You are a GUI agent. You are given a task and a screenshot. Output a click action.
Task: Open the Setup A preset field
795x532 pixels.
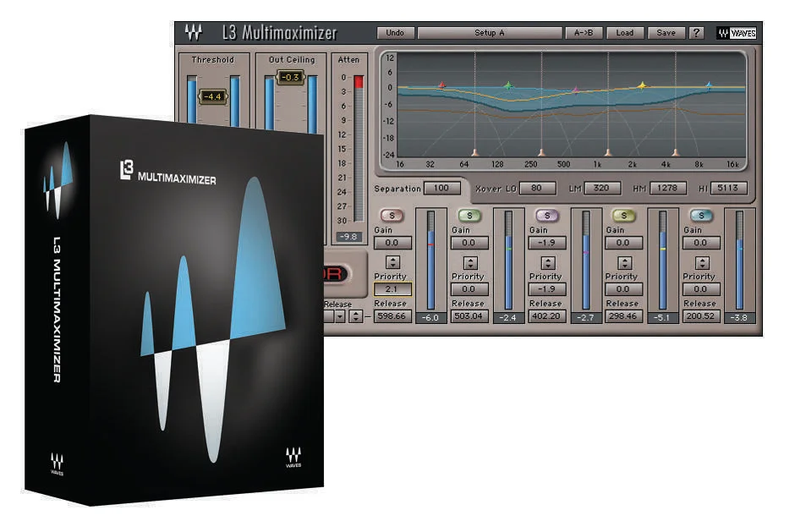click(x=490, y=33)
